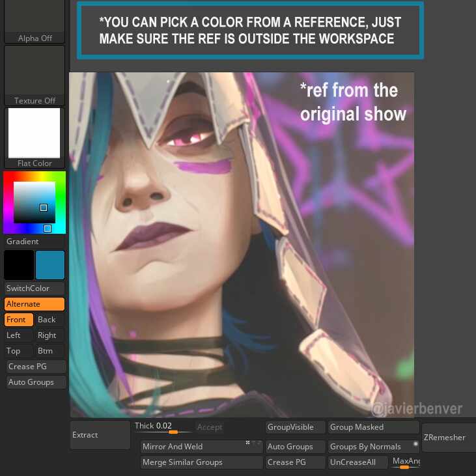This screenshot has width=476, height=476.
Task: Select the black secondary color swatch
Action: coord(19,265)
